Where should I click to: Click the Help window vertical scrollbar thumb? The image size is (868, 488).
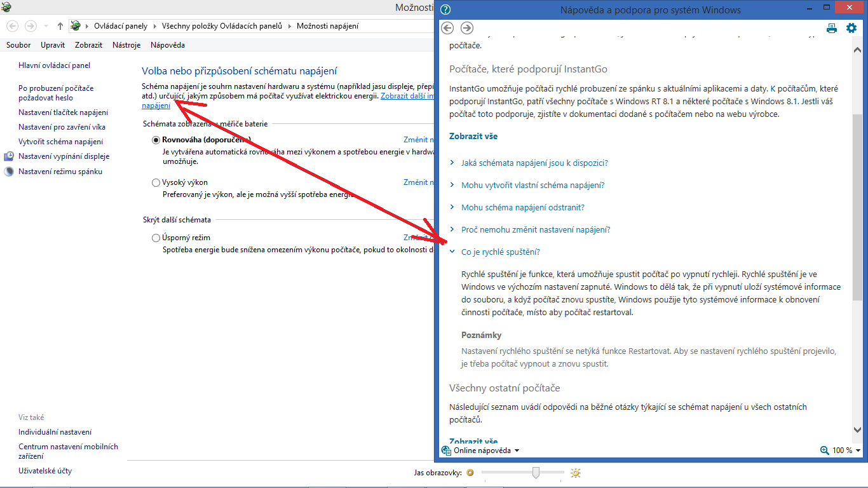(x=857, y=207)
